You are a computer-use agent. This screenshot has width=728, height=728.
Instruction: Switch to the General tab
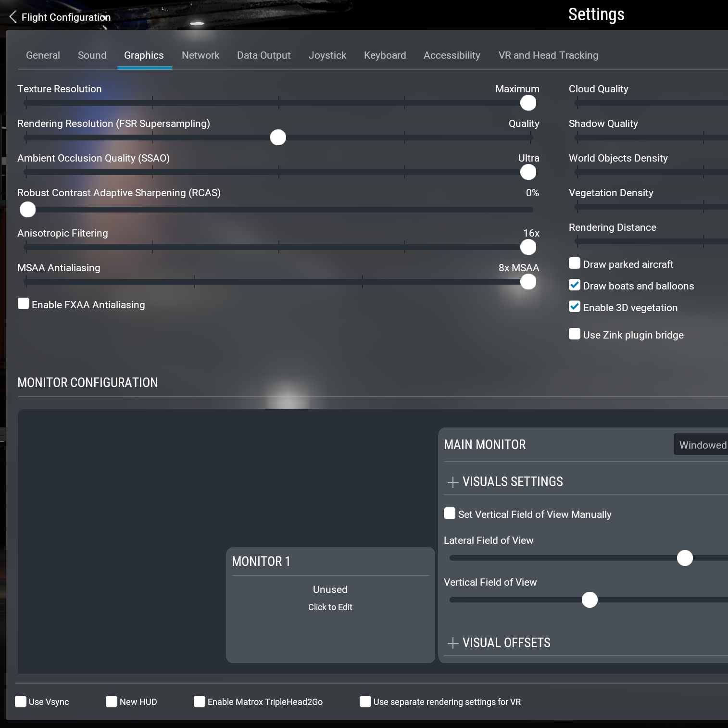[x=43, y=55]
